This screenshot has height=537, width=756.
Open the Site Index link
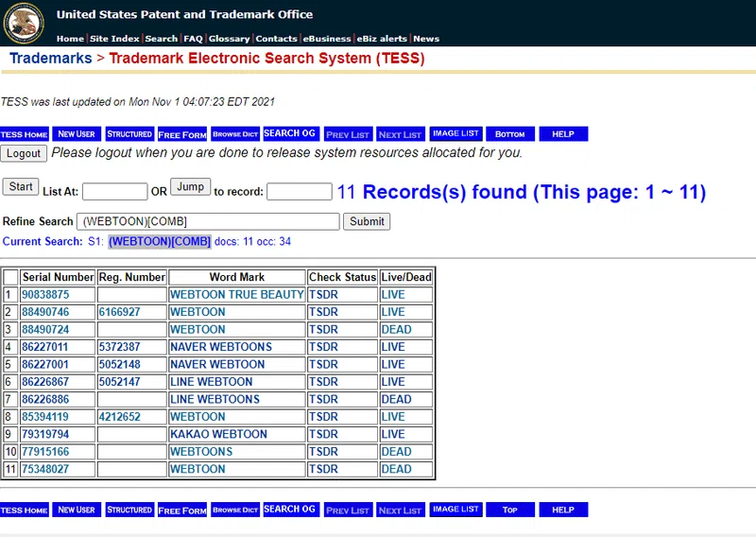114,39
